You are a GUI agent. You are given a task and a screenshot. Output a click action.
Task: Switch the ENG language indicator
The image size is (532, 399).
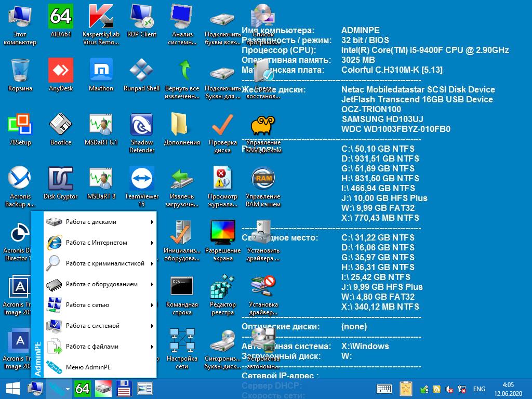[x=479, y=389]
